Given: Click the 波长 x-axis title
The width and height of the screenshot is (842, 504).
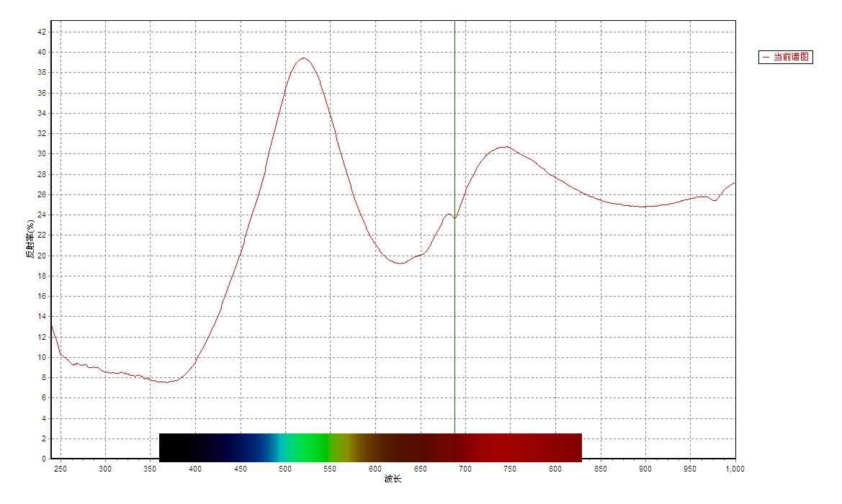Looking at the screenshot, I should pos(393,480).
